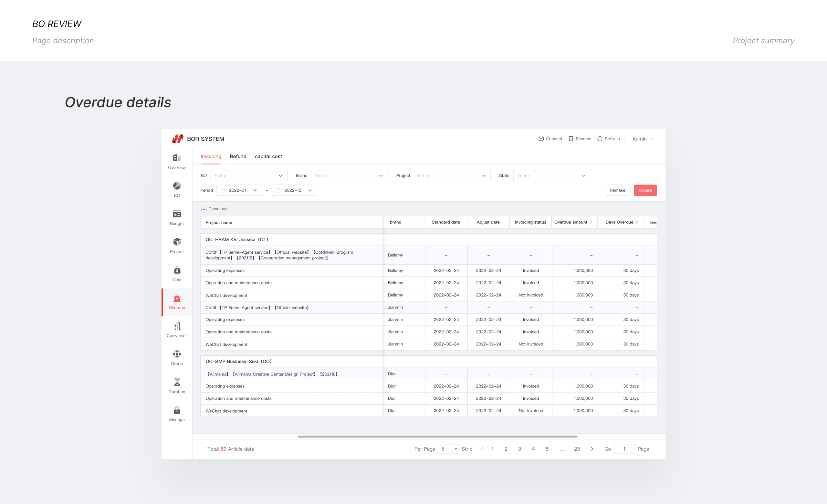827x504 pixels.
Task: Click the Refresh circular arrow icon
Action: pyautogui.click(x=600, y=139)
